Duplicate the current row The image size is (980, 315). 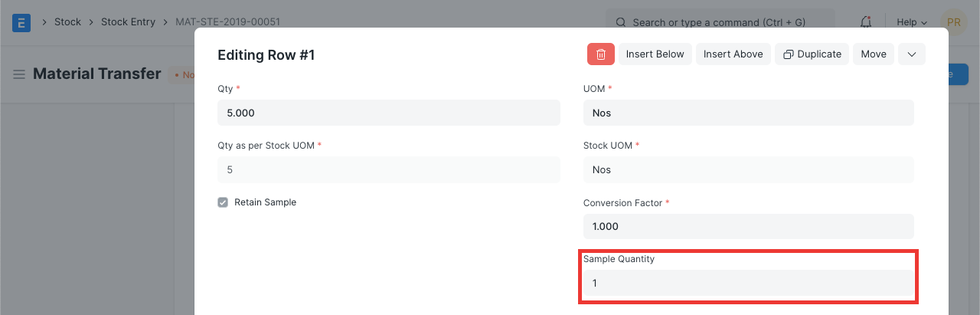click(812, 54)
